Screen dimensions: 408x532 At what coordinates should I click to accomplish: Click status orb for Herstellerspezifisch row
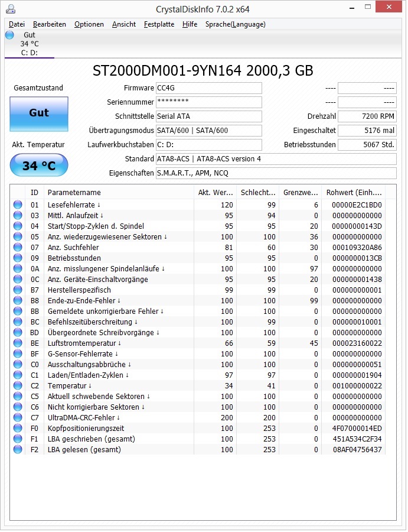18,290
